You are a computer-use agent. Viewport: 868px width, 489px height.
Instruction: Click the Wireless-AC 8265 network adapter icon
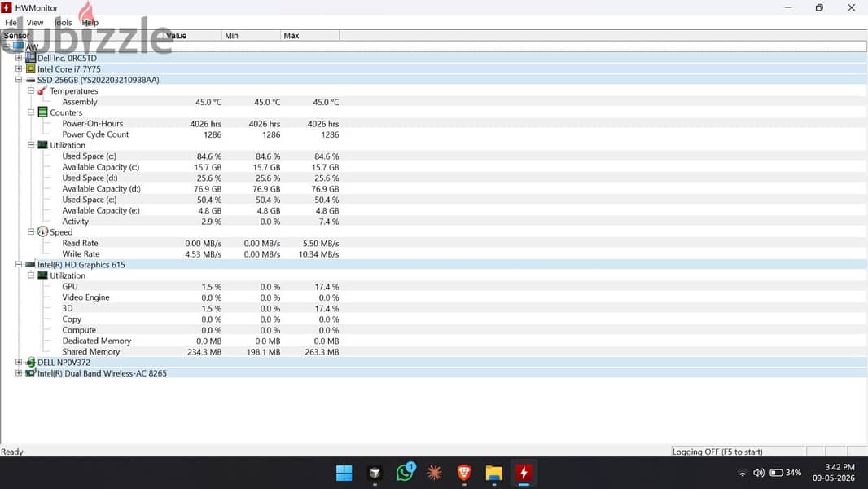[30, 372]
